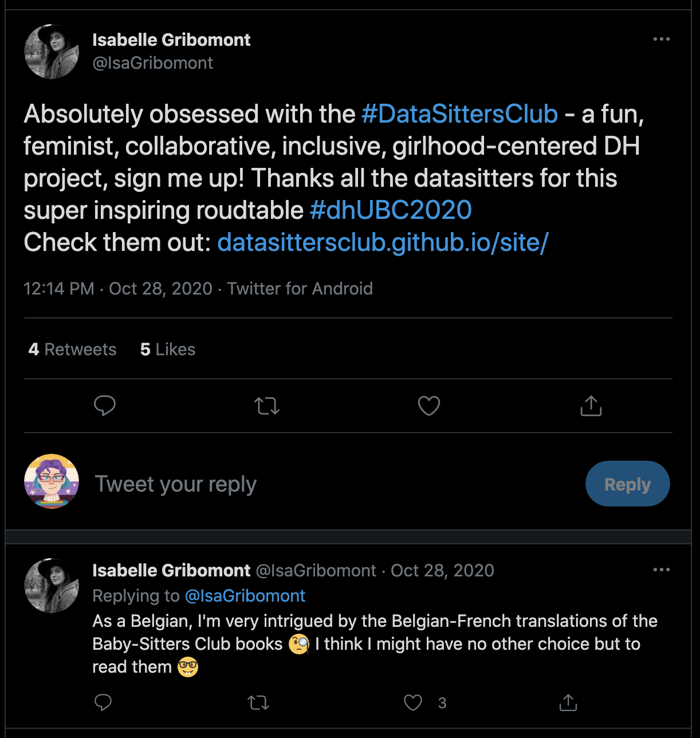Open the reply icon on the main tweet
Screen dimensions: 700x738
[105, 406]
